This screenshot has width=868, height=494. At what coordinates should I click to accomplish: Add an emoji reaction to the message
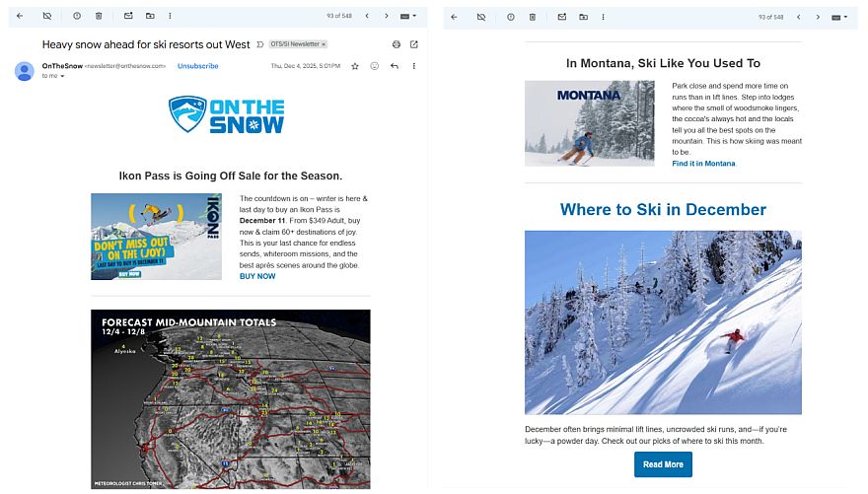coord(375,66)
